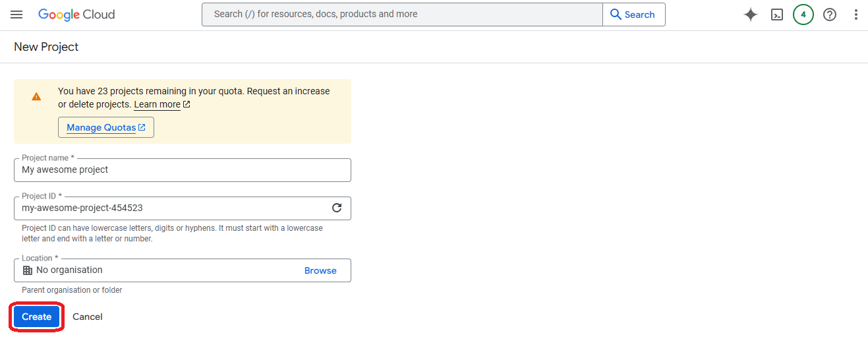Click the blue Search button
868x337 pixels.
click(633, 15)
